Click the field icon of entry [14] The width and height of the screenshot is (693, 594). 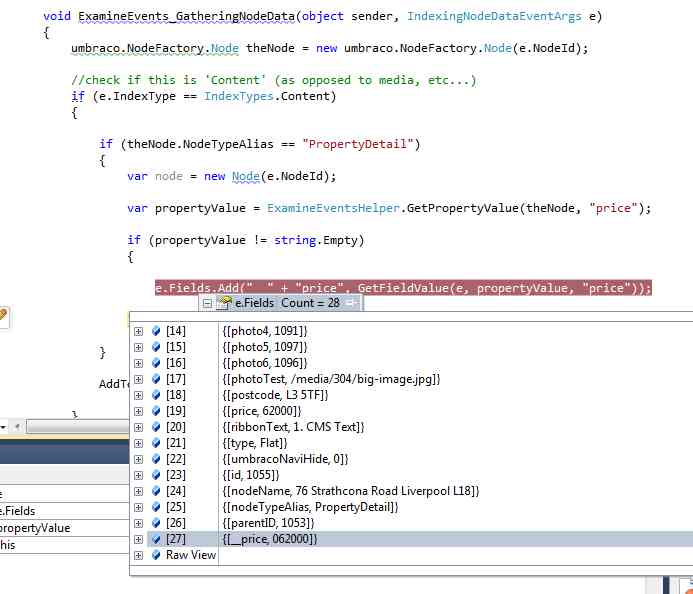point(156,331)
